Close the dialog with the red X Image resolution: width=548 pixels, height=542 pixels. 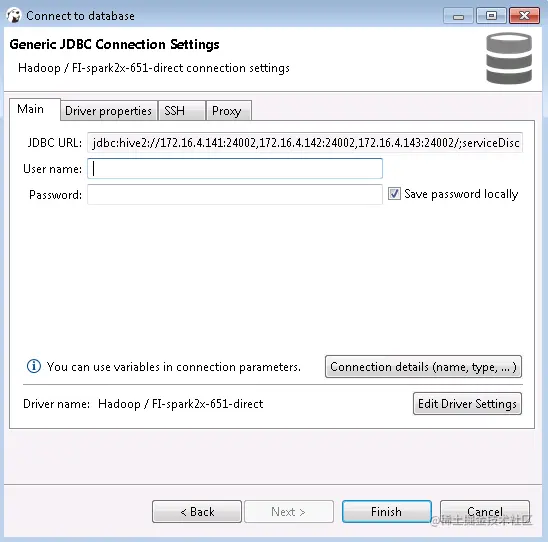click(x=524, y=16)
